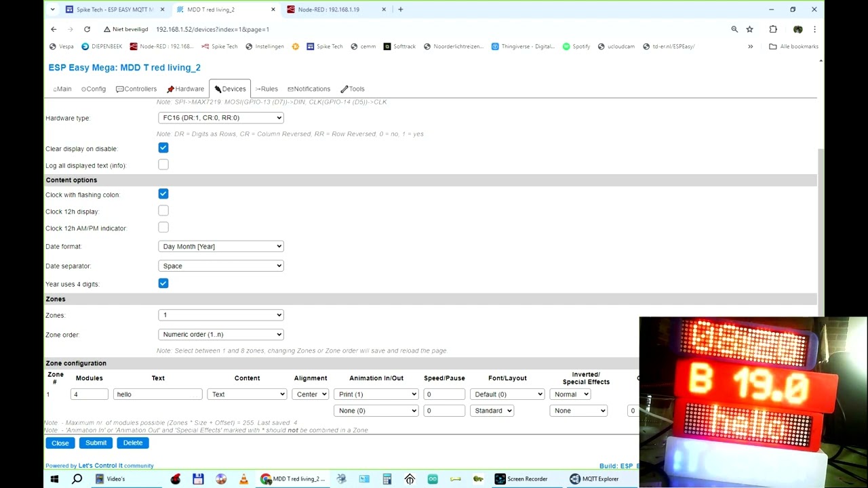This screenshot has height=488, width=868.
Task: Open the Inverted Normal dropdown
Action: 570,394
